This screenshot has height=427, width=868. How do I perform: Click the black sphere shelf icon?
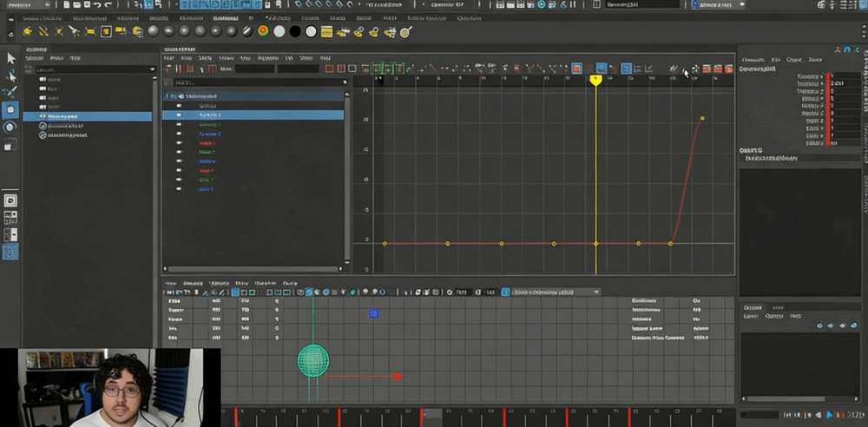coord(295,32)
